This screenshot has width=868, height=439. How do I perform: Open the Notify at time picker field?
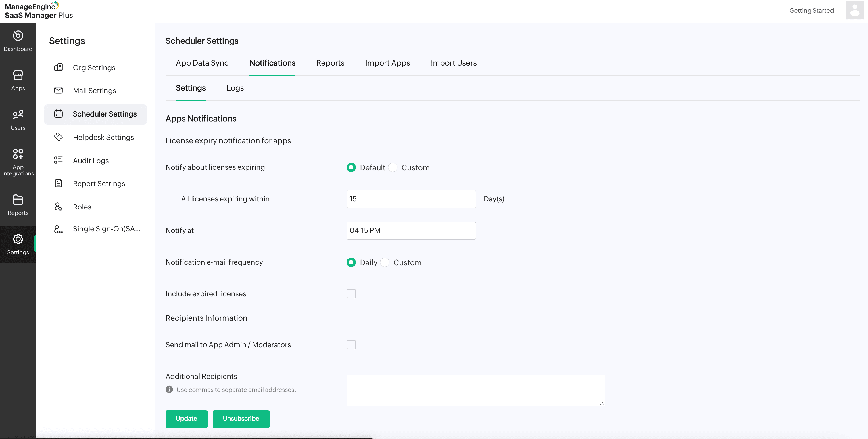[x=411, y=231]
